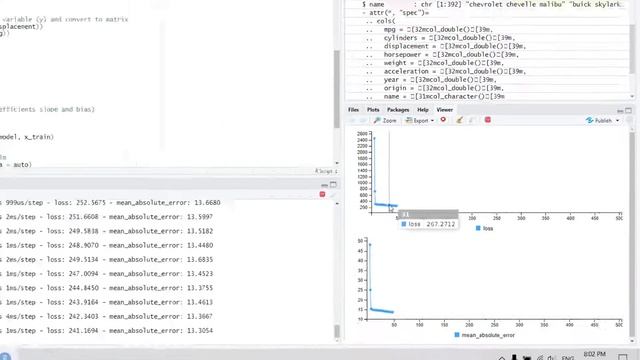Click the mpg column spec line
640x360 pixels.
[429, 29]
